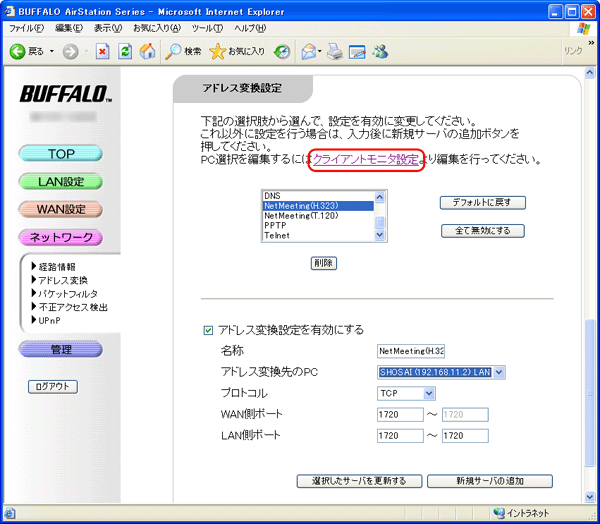Click the IE icon in title bar
Screen dimensions: 600x524
coord(10,11)
